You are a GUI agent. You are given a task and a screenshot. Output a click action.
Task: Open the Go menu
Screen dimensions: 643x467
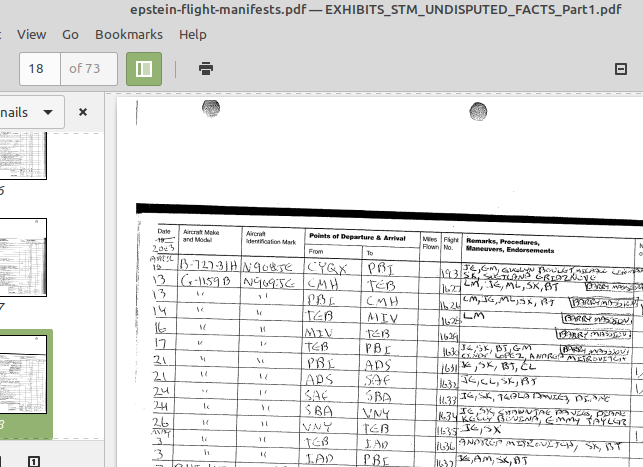(70, 34)
